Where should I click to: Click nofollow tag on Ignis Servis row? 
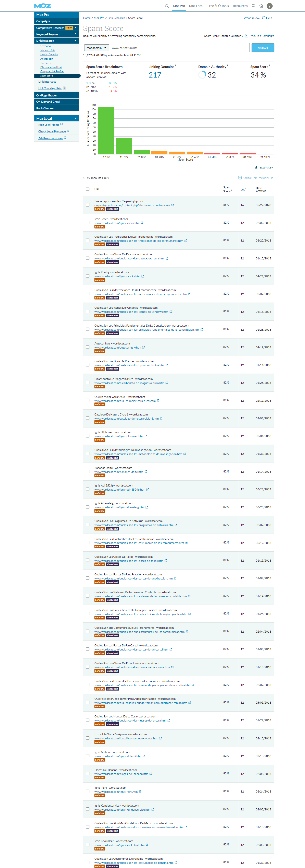click(x=100, y=227)
